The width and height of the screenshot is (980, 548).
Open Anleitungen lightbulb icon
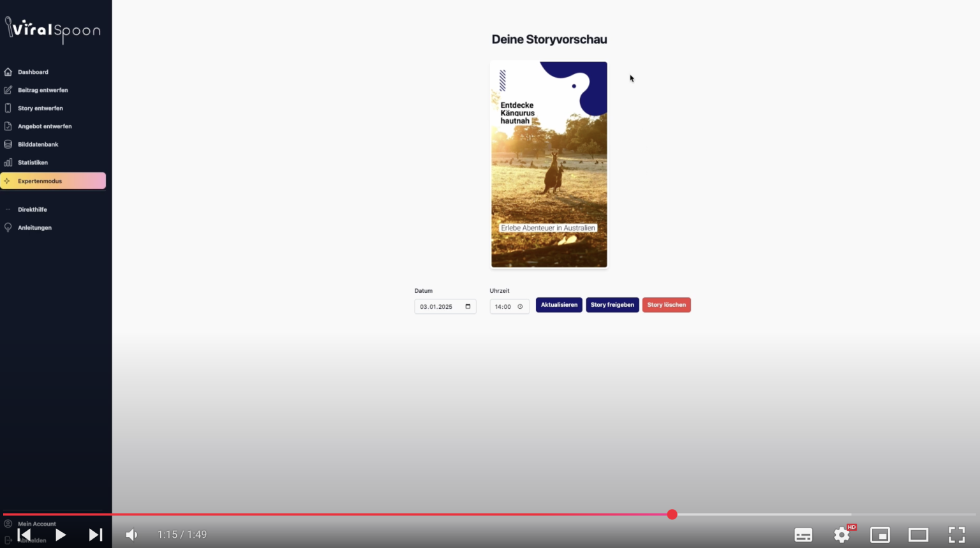(8, 228)
